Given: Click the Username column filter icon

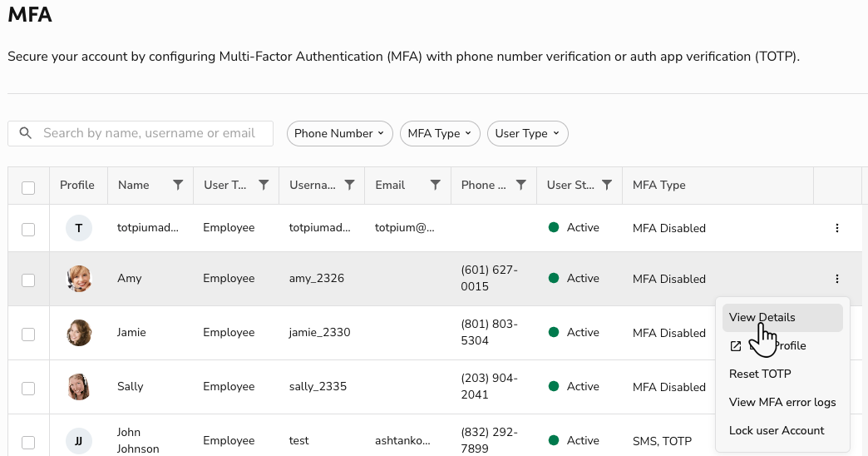Looking at the screenshot, I should tap(350, 185).
